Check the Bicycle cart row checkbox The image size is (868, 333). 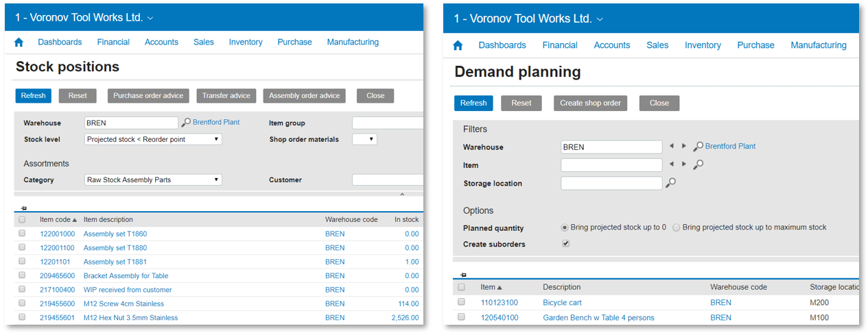click(462, 302)
